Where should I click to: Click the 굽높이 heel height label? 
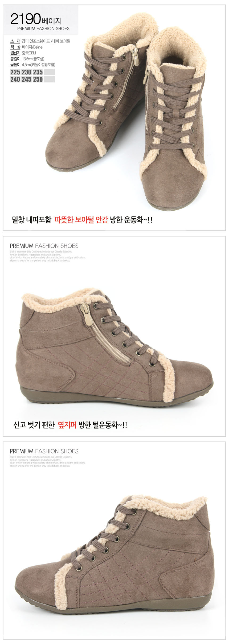15,65
